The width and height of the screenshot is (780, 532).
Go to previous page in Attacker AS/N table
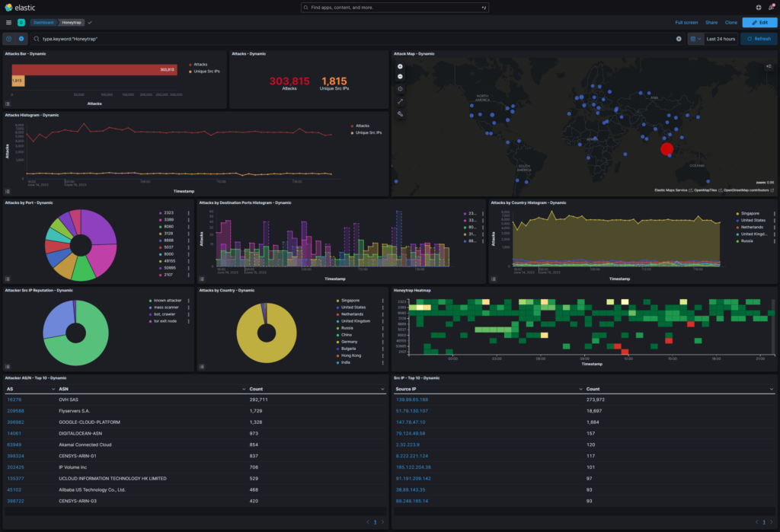[368, 522]
